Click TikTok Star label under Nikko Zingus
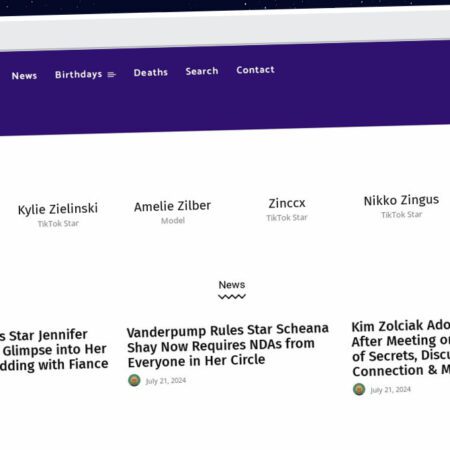This screenshot has width=450, height=450. 402,215
